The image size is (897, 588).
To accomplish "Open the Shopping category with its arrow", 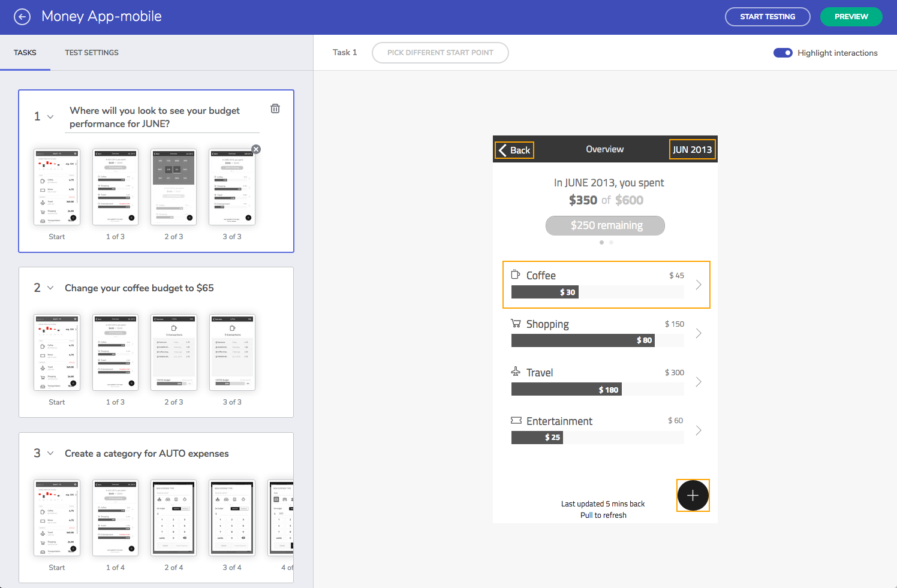I will 699,334.
